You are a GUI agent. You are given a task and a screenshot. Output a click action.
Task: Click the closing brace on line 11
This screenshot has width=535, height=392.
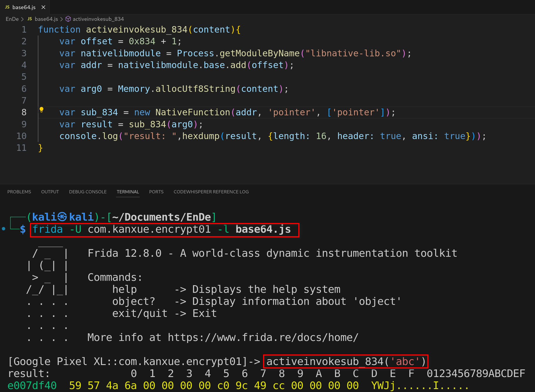41,148
